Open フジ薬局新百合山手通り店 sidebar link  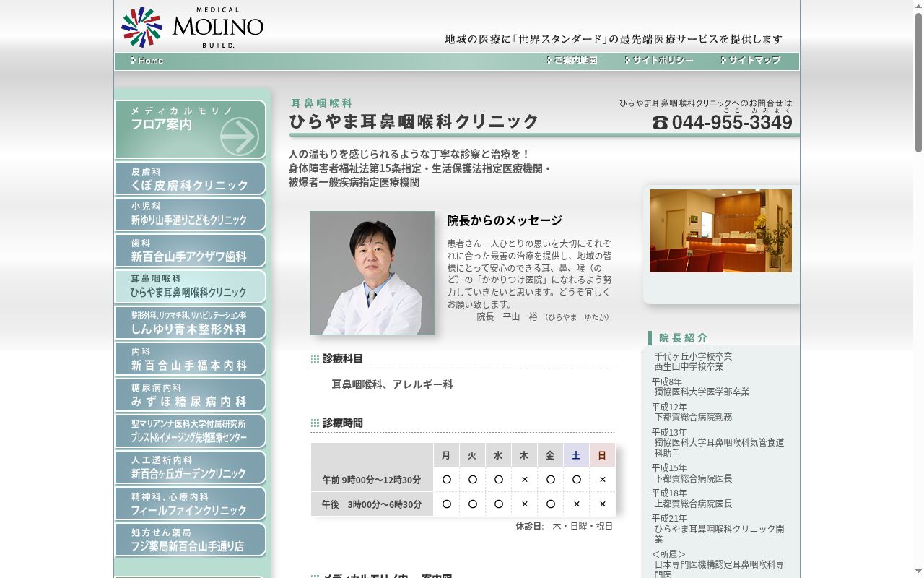(190, 540)
